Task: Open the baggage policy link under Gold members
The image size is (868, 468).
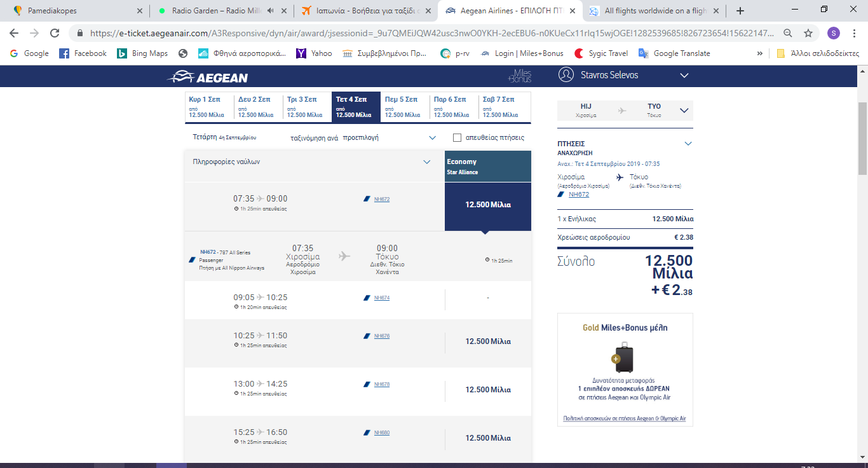Action: 625,418
